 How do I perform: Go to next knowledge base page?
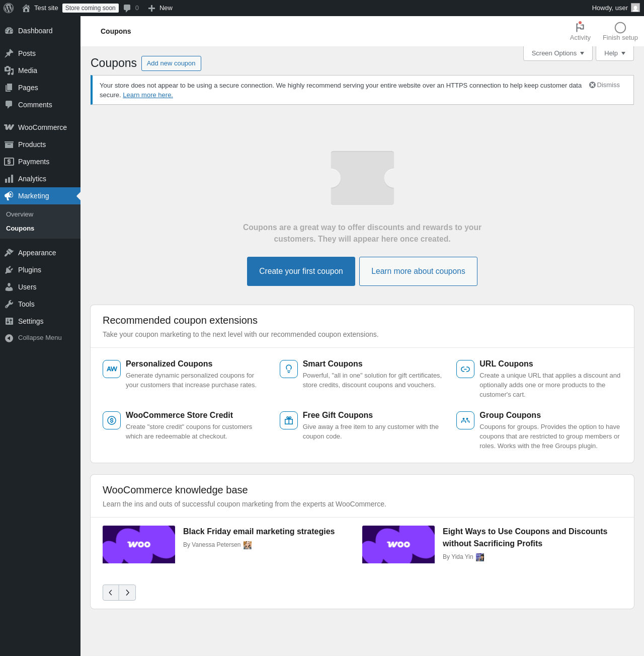(127, 593)
